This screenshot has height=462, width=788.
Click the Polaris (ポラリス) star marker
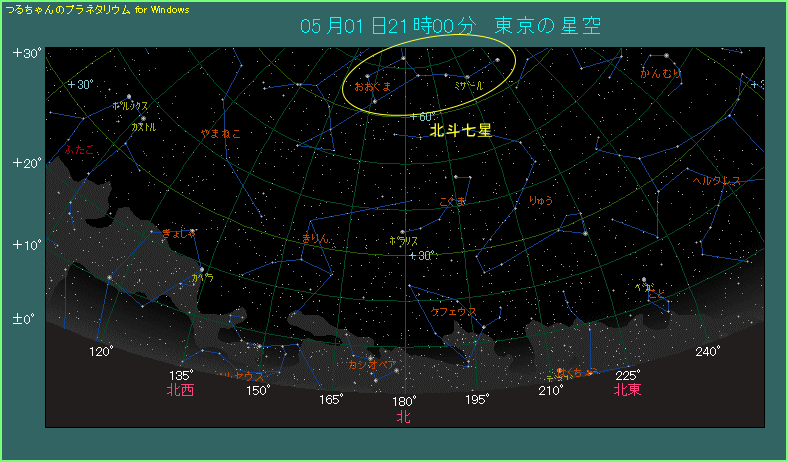tap(403, 232)
